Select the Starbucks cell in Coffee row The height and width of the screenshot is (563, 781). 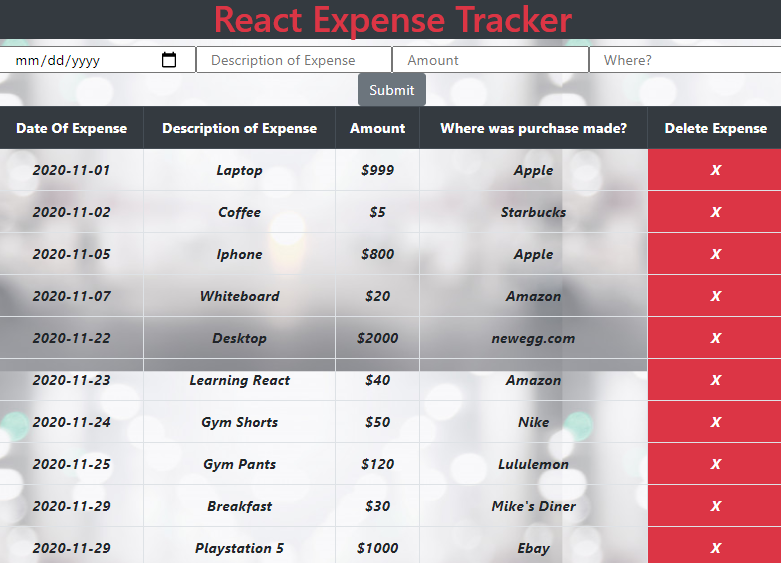coord(533,212)
